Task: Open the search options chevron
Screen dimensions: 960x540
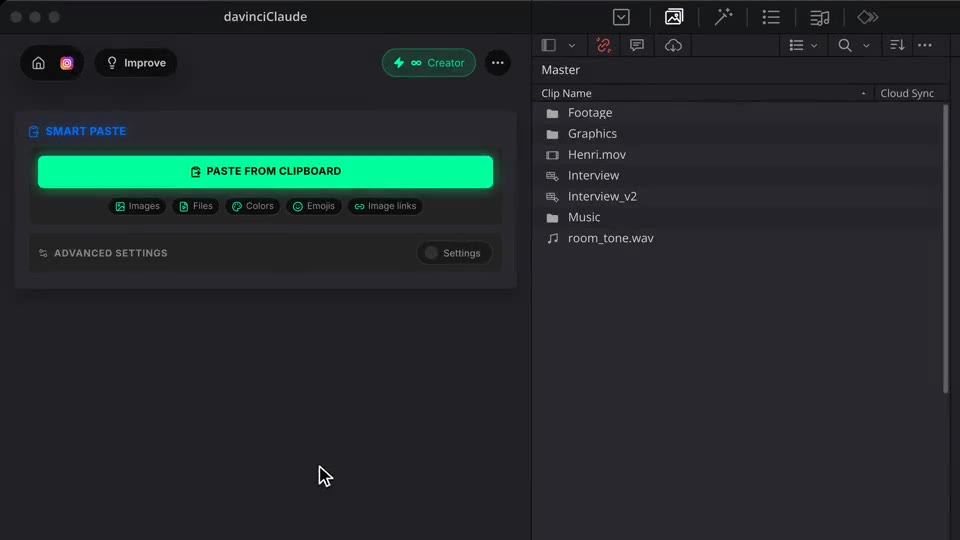Action: [866, 45]
